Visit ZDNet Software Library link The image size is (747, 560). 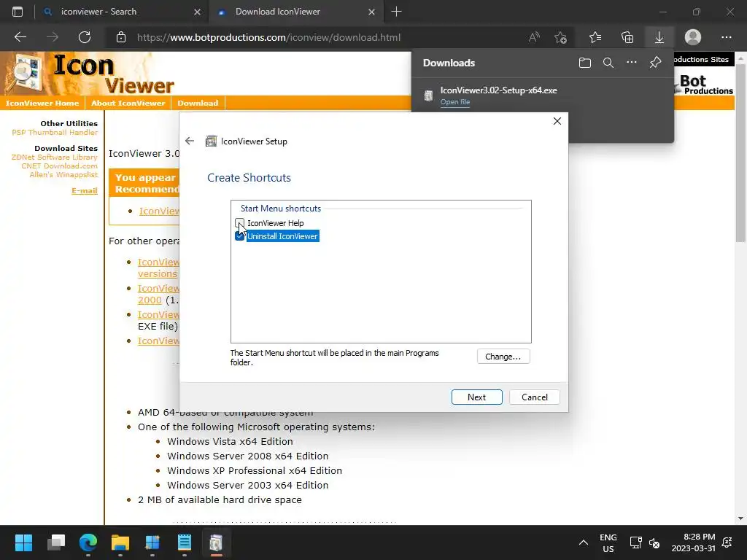tap(54, 157)
